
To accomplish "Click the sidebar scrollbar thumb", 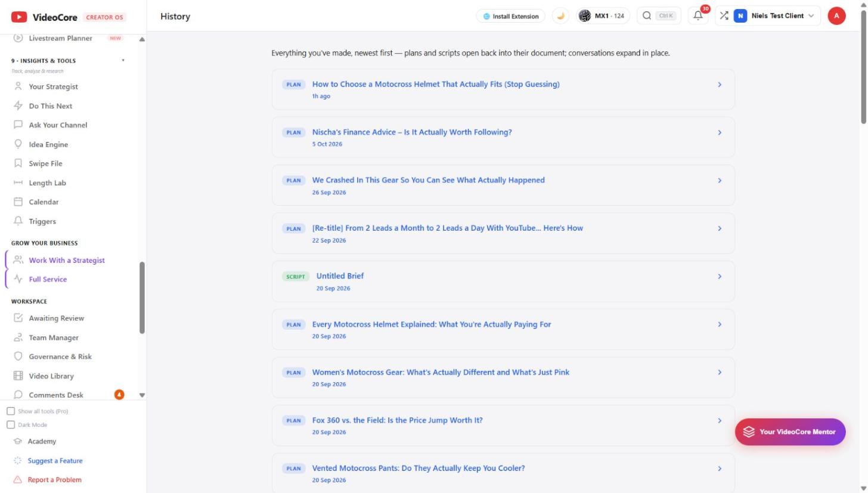I will [x=142, y=297].
